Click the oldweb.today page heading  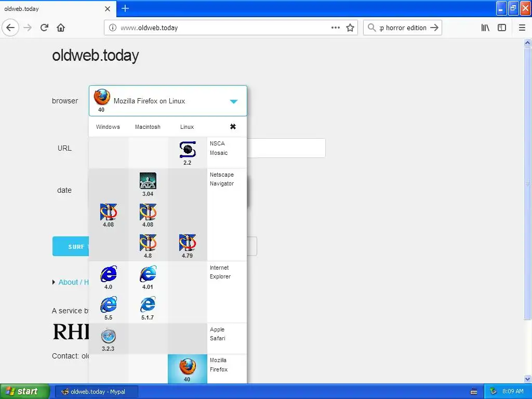96,55
